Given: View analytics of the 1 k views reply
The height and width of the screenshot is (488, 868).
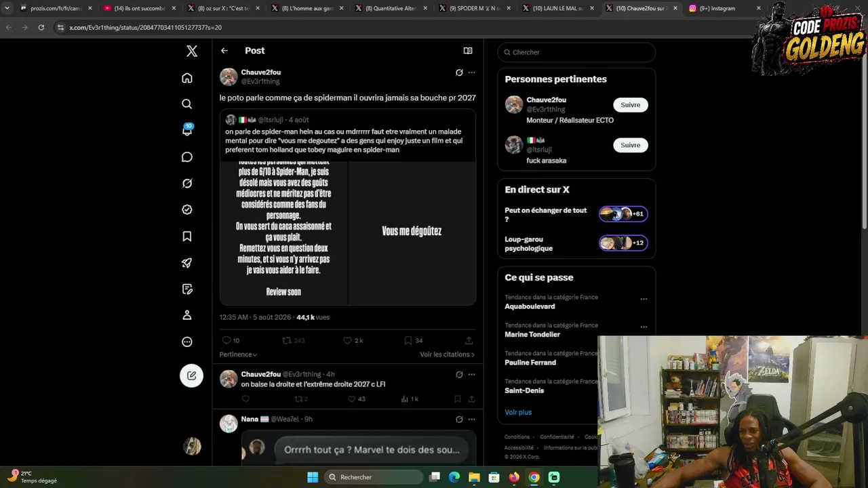Looking at the screenshot, I should tap(410, 399).
